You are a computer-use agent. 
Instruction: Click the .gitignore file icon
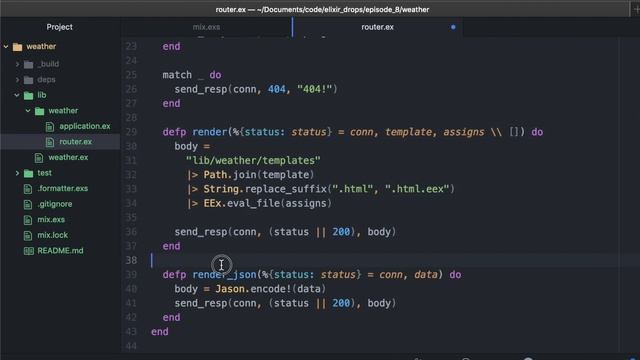[28, 204]
